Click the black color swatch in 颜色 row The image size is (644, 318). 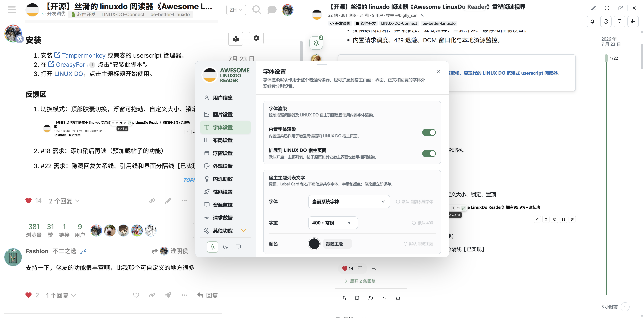click(314, 244)
